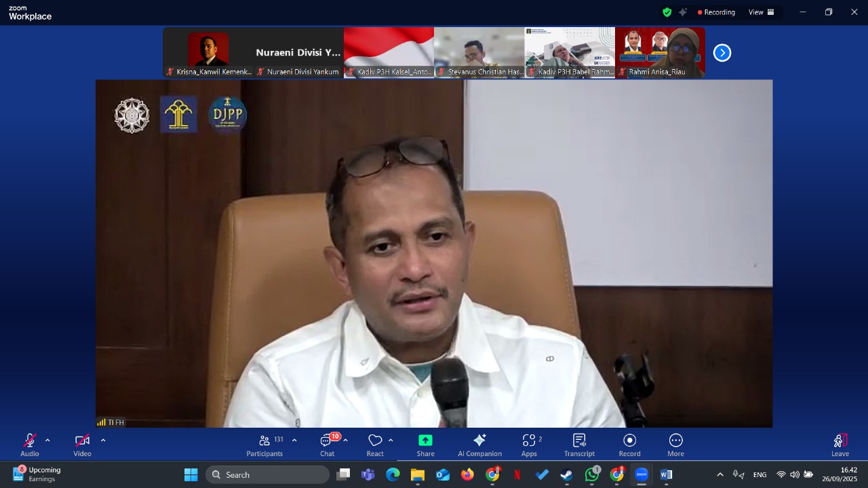Screen dimensions: 868x488
Task: Open the View layout menu
Action: pos(761,12)
